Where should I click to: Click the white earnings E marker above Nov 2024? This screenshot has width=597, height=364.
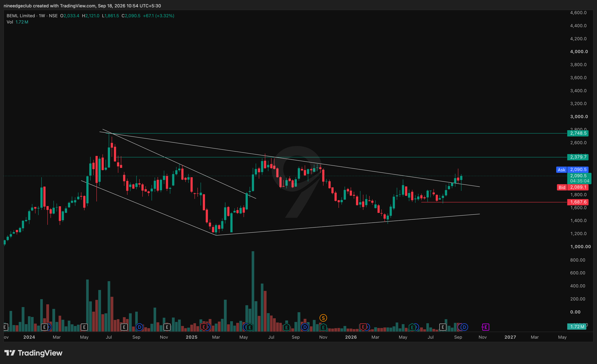167,327
